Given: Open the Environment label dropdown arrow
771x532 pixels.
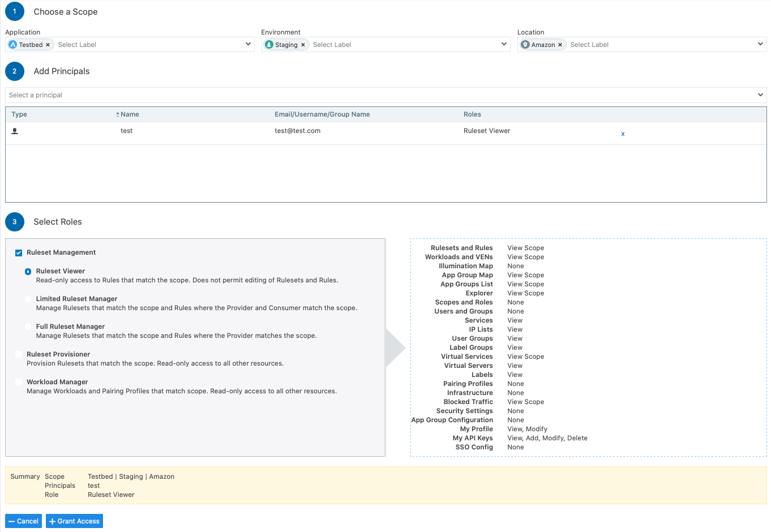Looking at the screenshot, I should (504, 44).
